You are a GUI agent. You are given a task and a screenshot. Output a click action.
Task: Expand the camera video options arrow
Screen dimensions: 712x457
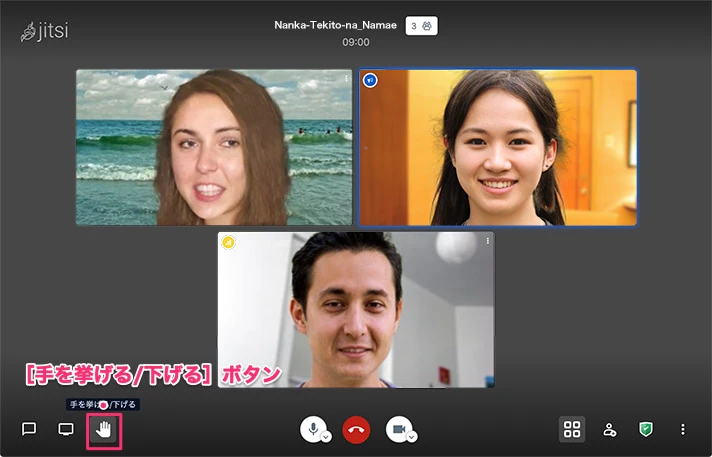click(411, 437)
